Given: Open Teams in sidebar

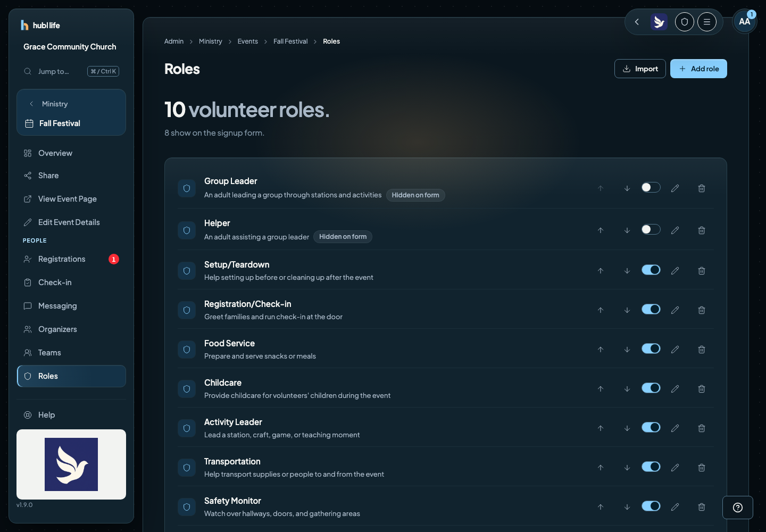Looking at the screenshot, I should pos(71,353).
